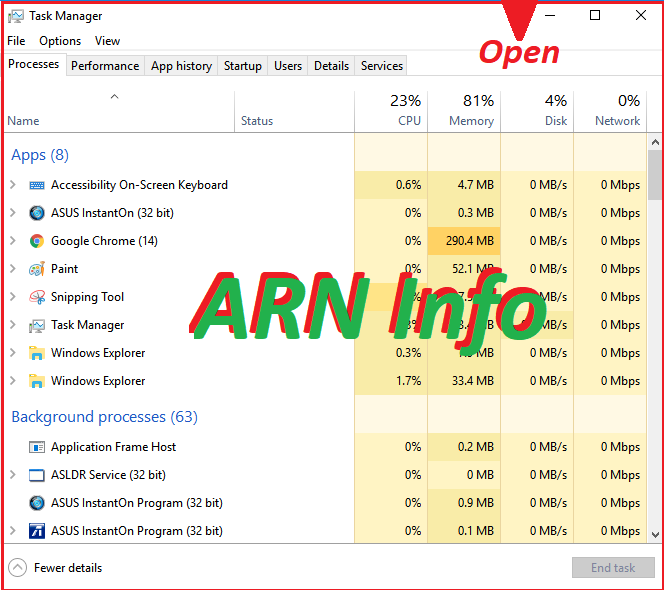
Task: Select the ASLDR Service icon
Action: 37,475
